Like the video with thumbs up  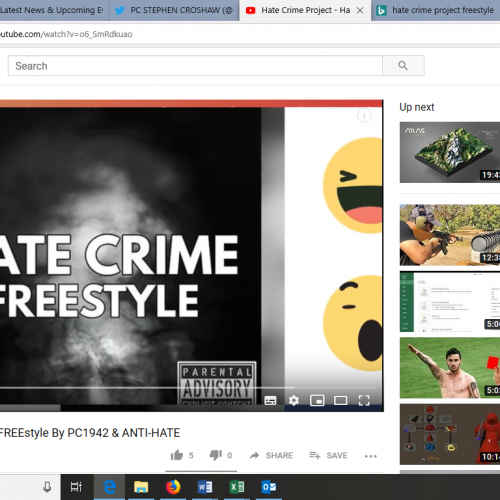click(x=177, y=455)
